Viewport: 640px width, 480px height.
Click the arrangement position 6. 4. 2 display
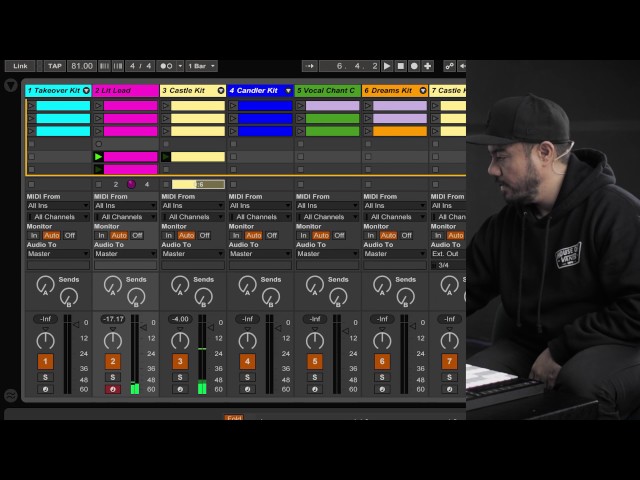(350, 66)
